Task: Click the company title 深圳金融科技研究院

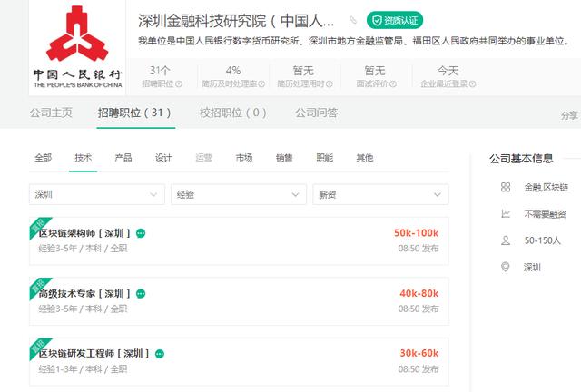Action: [x=236, y=21]
